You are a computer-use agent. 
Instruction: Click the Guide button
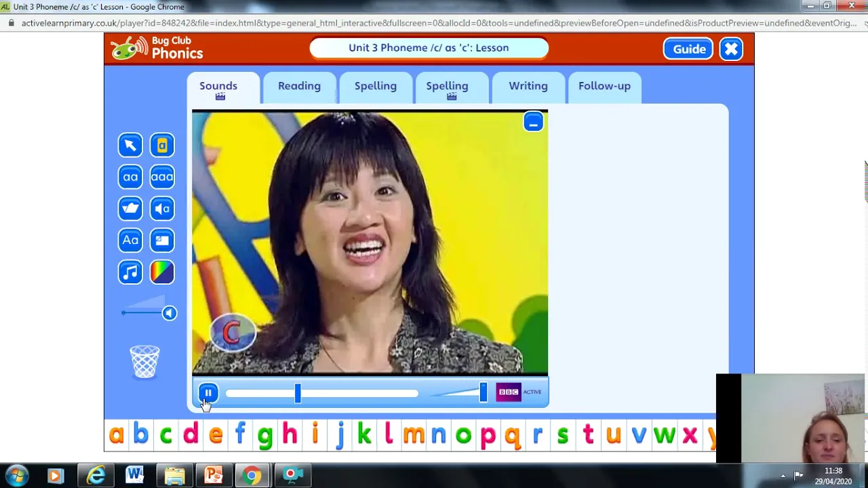click(x=688, y=49)
